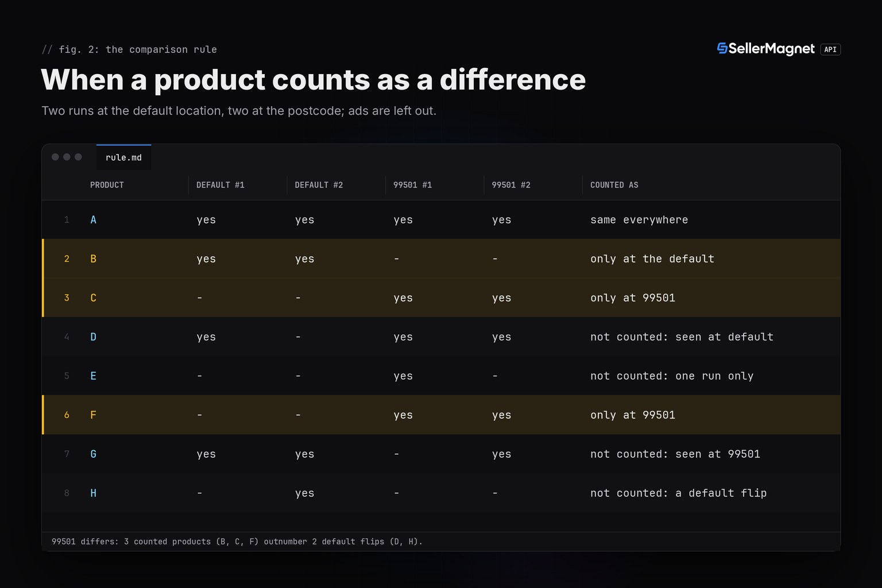Click the SellerMagnet logo icon
The image size is (882, 588).
722,49
